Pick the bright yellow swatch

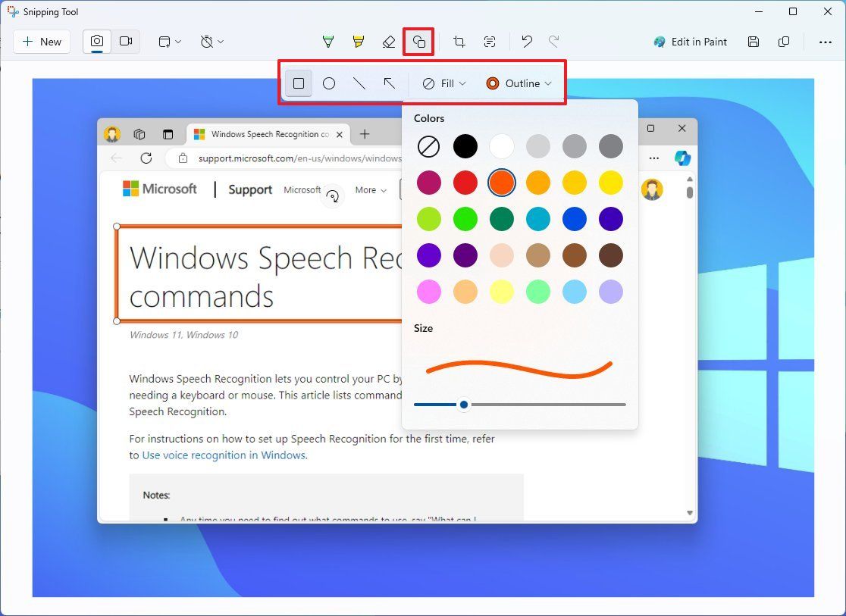click(611, 183)
